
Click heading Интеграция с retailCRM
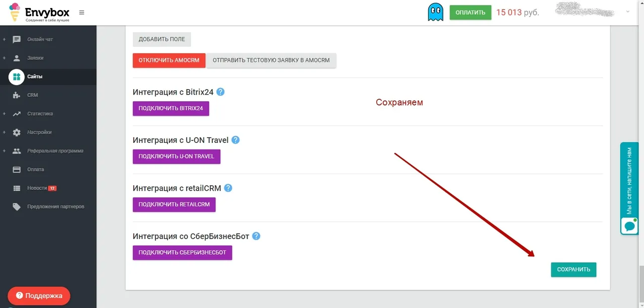click(177, 188)
